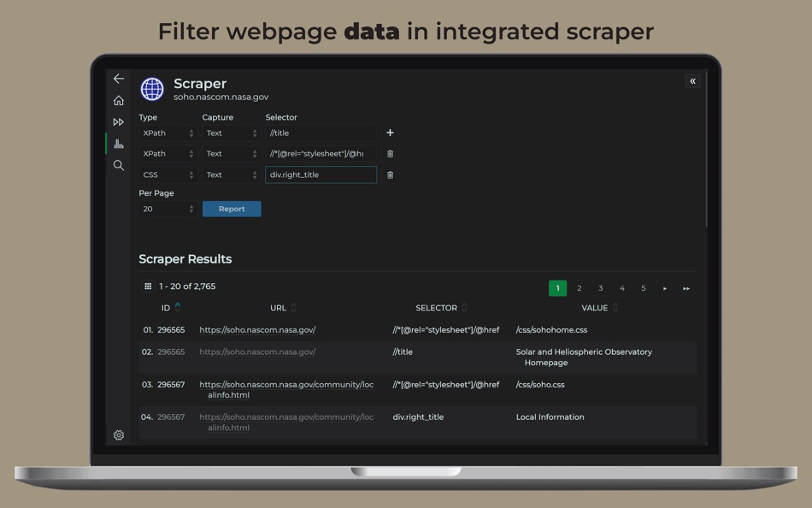Select the bar chart analytics icon in sidebar
The image size is (812, 508).
tap(119, 143)
